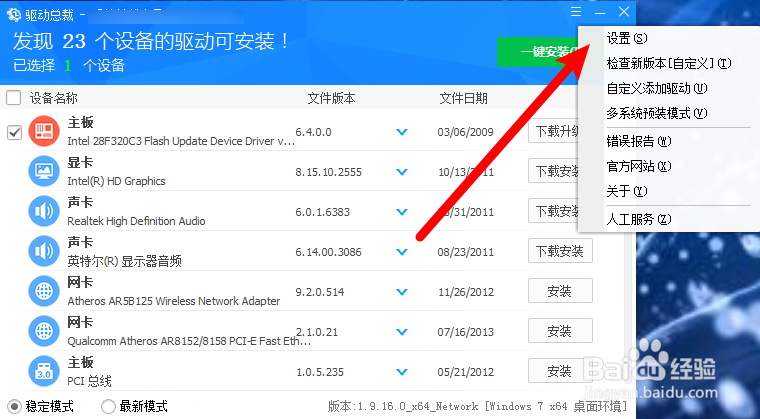Image resolution: width=760 pixels, height=419 pixels.
Task: Expand version dropdown for Intel 28F320C3 row
Action: pos(402,132)
